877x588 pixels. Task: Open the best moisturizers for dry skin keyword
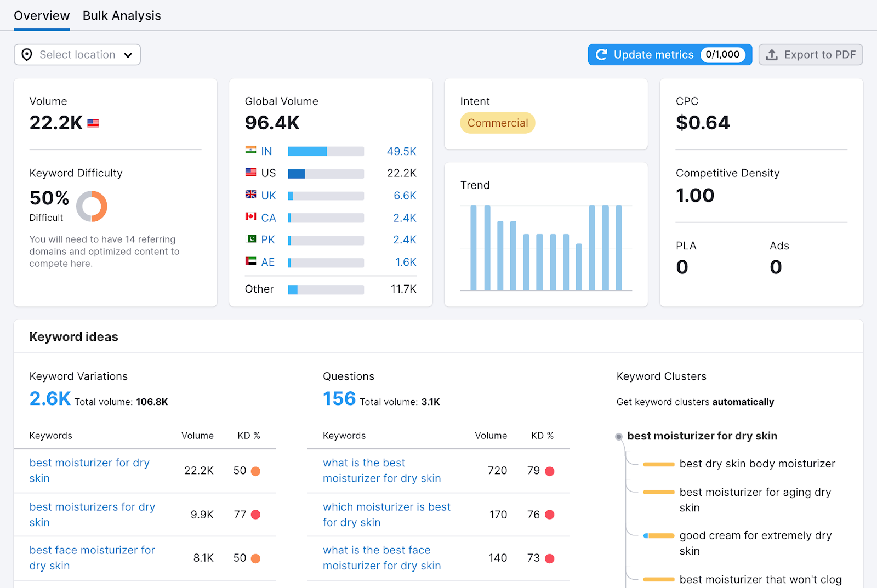(92, 515)
